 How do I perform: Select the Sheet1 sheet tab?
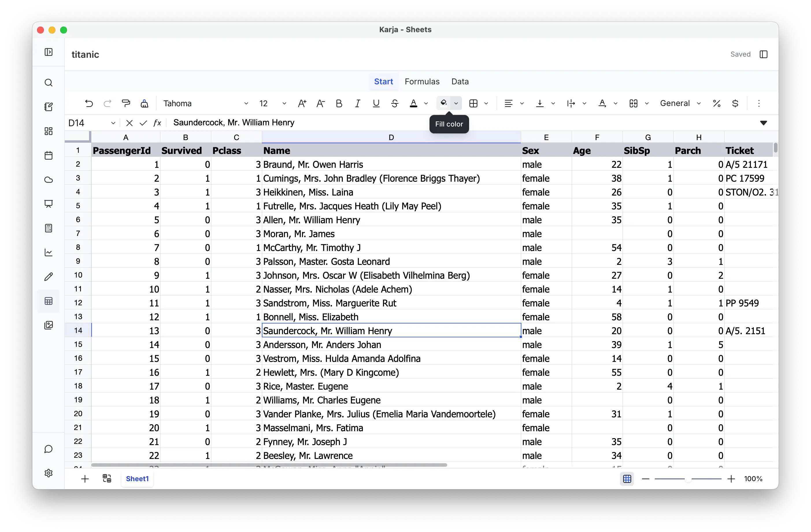[x=137, y=479]
